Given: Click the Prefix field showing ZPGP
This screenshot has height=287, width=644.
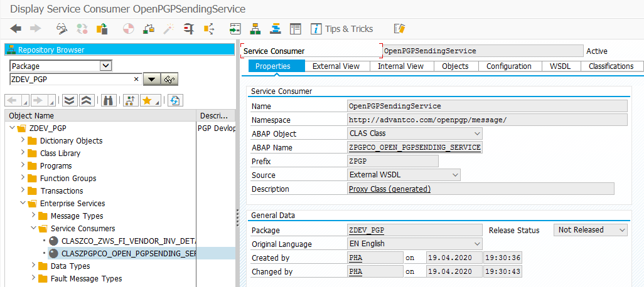Looking at the screenshot, I should [393, 161].
